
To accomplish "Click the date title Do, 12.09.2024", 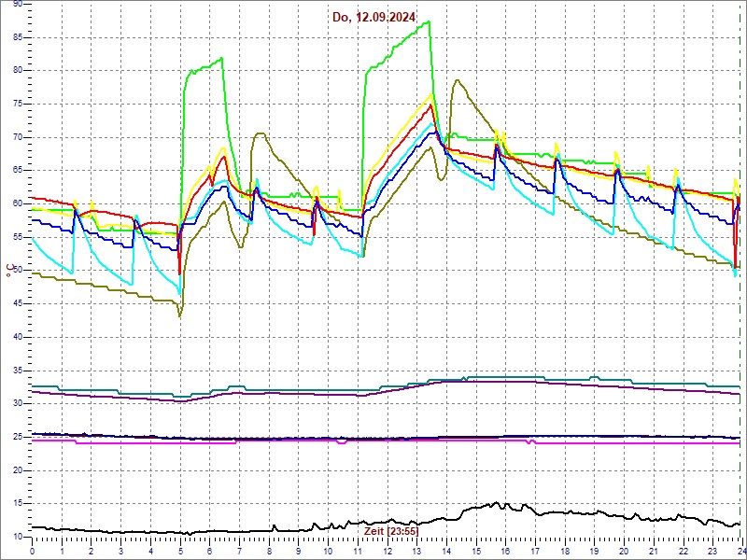I will click(x=373, y=17).
